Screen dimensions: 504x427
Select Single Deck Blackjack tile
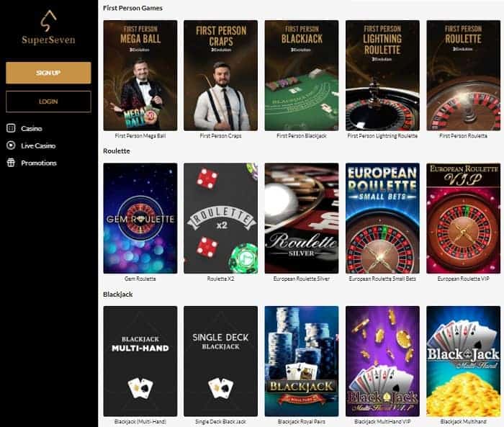[220, 361]
